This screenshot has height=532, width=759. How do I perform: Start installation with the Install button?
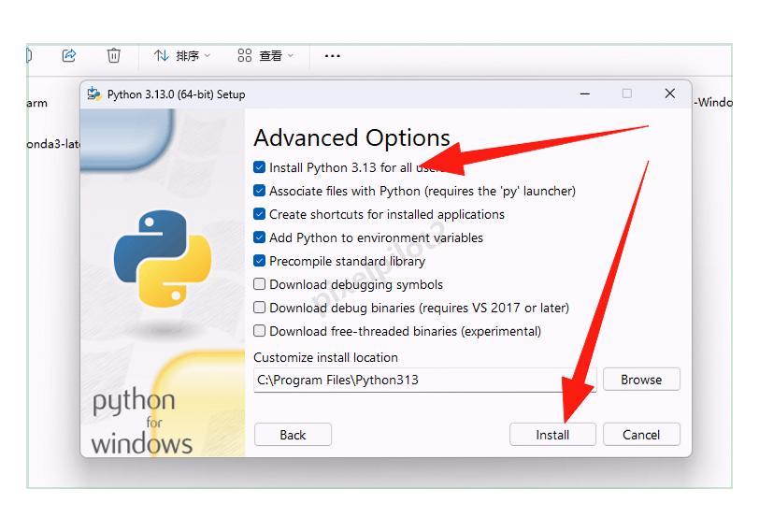point(552,435)
